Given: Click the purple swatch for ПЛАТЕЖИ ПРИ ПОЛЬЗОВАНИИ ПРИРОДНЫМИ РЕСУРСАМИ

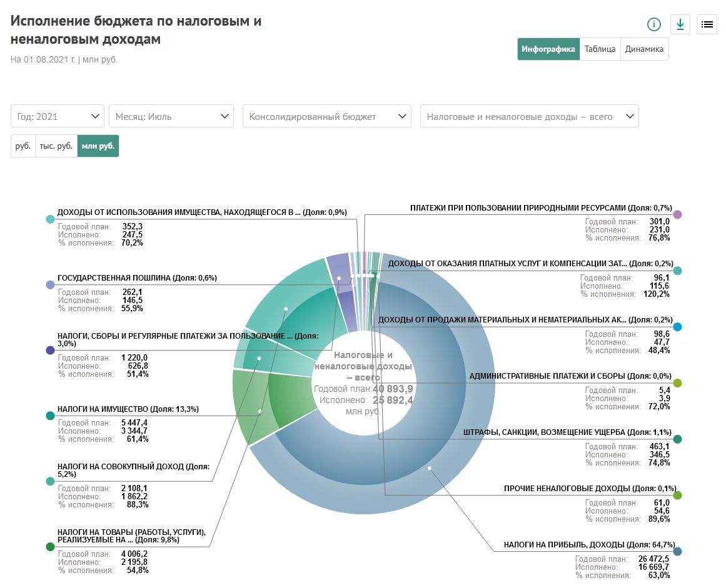Looking at the screenshot, I should click(x=678, y=214).
